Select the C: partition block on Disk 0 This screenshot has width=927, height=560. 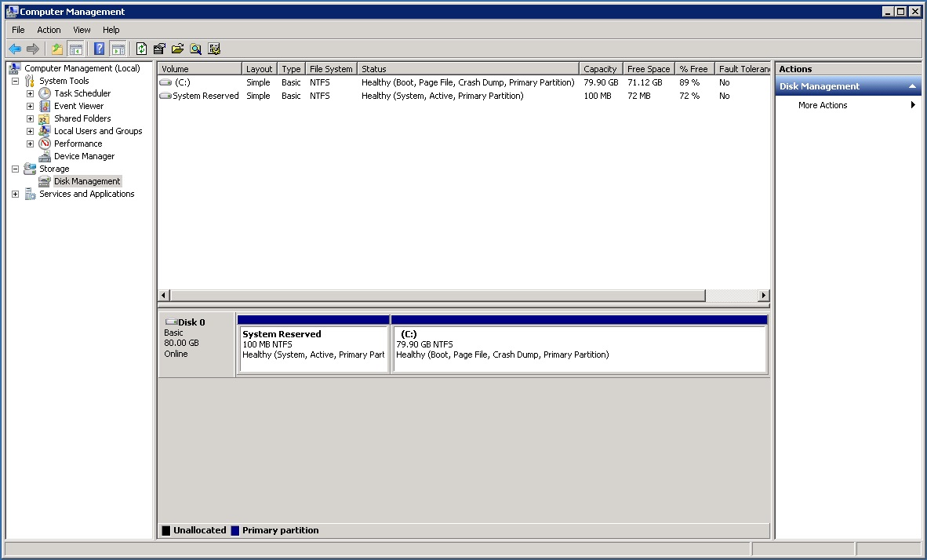579,349
